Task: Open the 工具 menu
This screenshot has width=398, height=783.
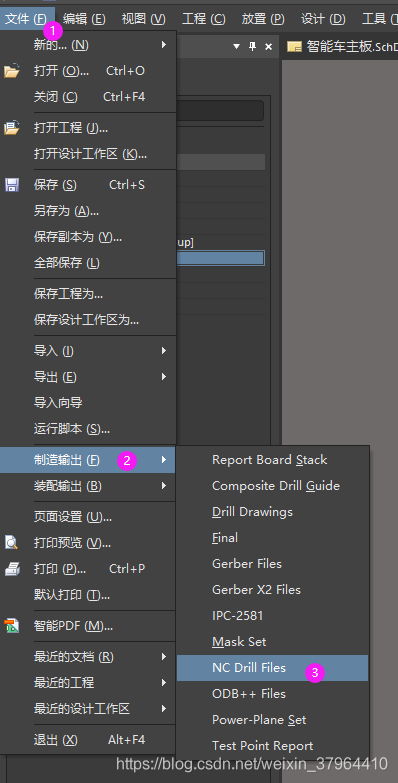Action: [x=380, y=19]
